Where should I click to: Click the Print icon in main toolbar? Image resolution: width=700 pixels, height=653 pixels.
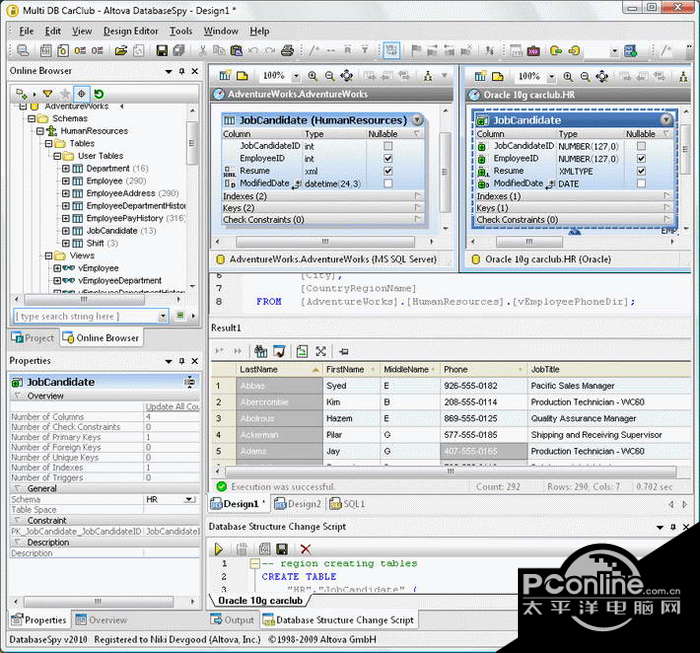288,50
